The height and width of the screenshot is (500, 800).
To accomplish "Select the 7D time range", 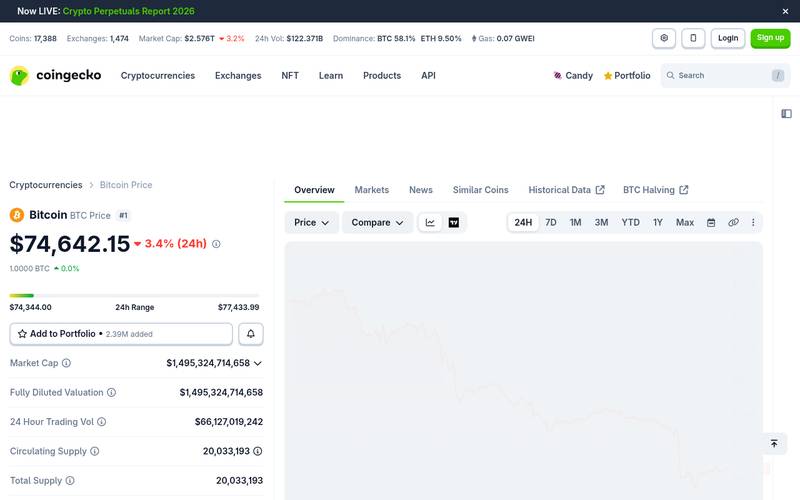I will coord(551,222).
